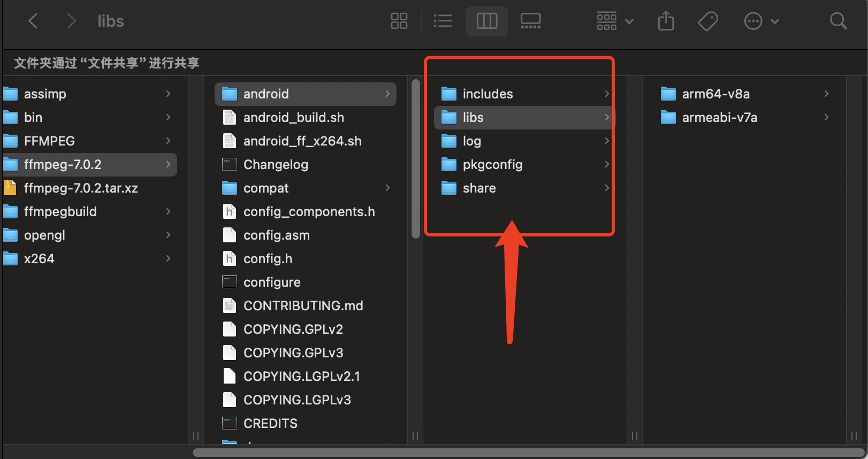Select the assimp folder
This screenshot has width=868, height=459.
click(89, 94)
